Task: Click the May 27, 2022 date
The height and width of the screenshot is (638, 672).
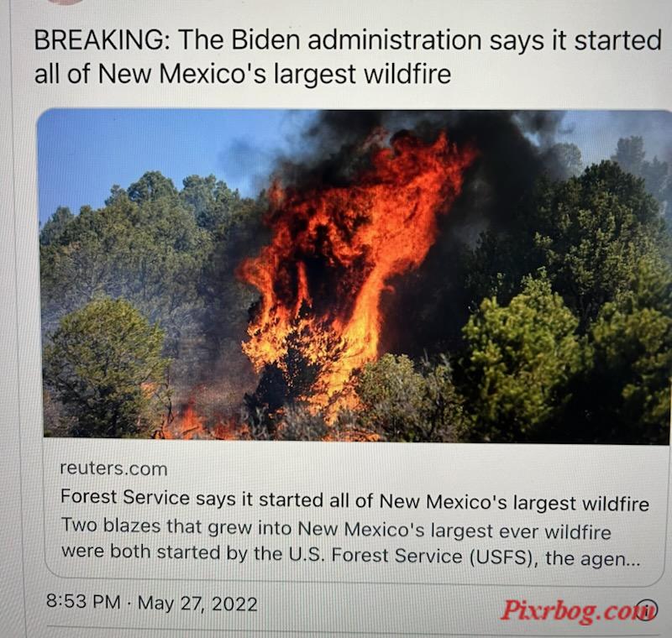Action: pos(197,604)
